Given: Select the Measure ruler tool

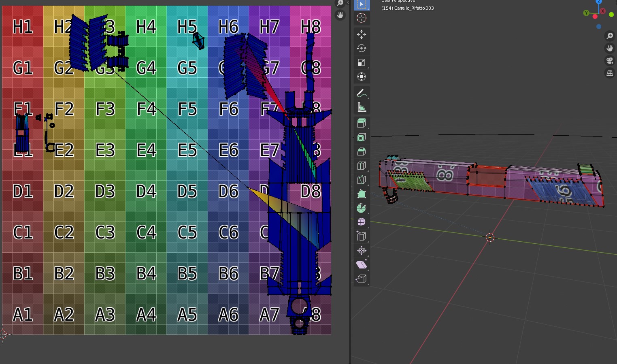Looking at the screenshot, I should (362, 108).
